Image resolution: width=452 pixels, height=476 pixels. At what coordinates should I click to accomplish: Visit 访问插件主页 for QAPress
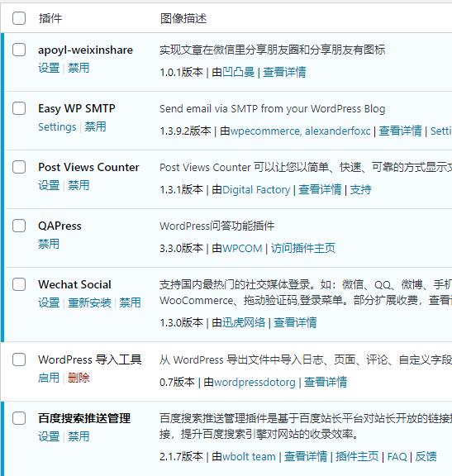pos(303,248)
